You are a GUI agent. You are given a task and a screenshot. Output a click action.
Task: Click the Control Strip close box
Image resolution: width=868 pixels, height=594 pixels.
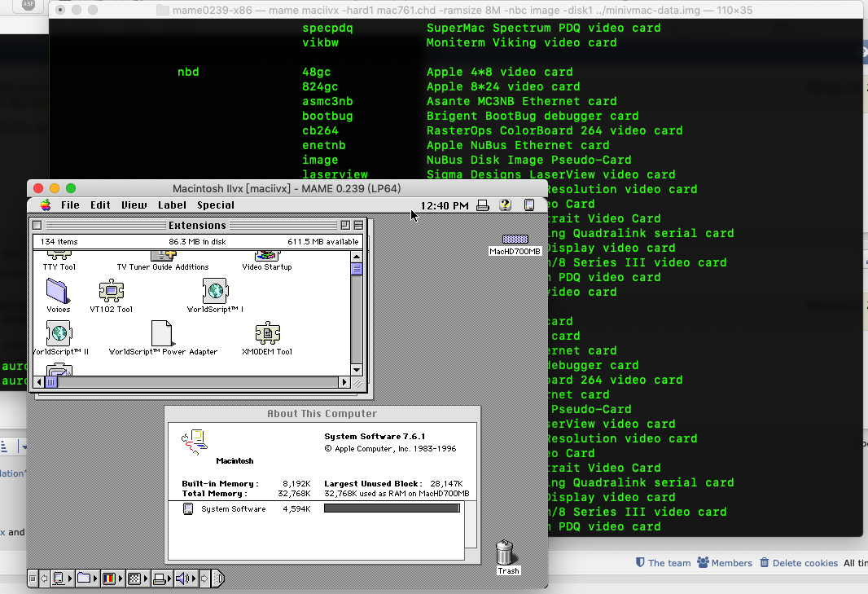click(x=33, y=579)
